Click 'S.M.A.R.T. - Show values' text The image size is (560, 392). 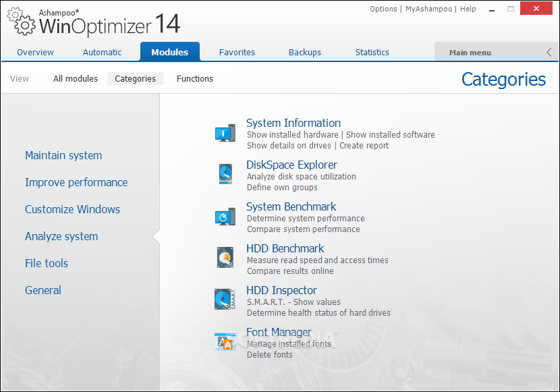[293, 302]
